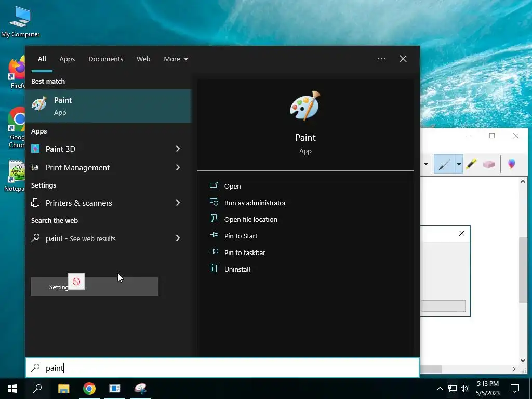The image size is (532, 399).
Task: Click the Print Management result text
Action: pos(78,167)
